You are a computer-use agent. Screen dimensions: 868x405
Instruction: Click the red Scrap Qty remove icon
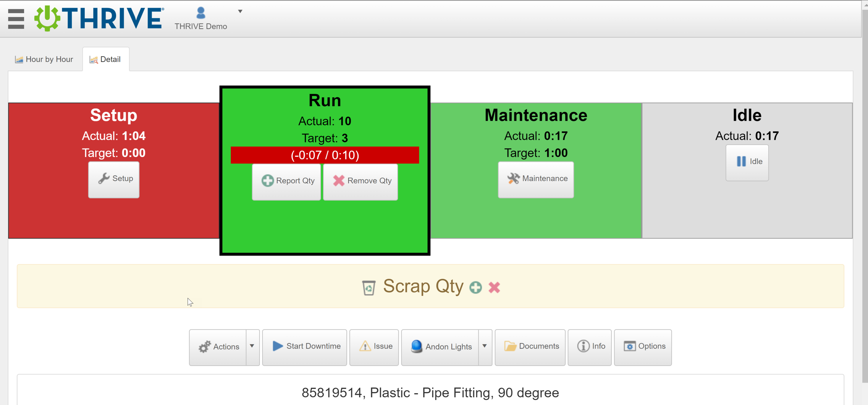tap(494, 287)
